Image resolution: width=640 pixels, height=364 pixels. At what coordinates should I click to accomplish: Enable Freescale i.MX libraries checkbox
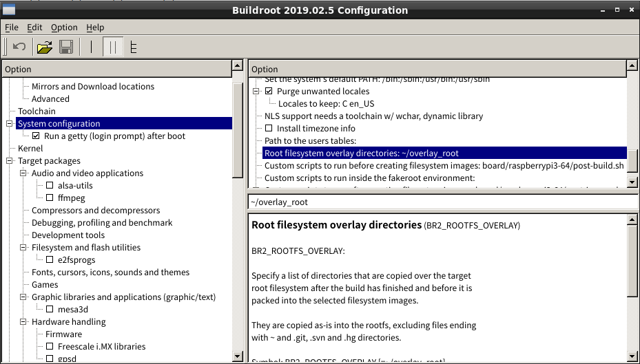(50, 347)
